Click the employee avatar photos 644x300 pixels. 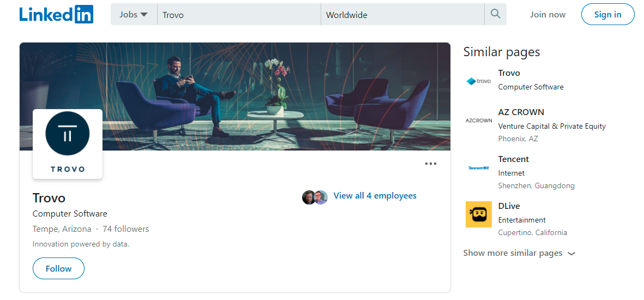(315, 197)
